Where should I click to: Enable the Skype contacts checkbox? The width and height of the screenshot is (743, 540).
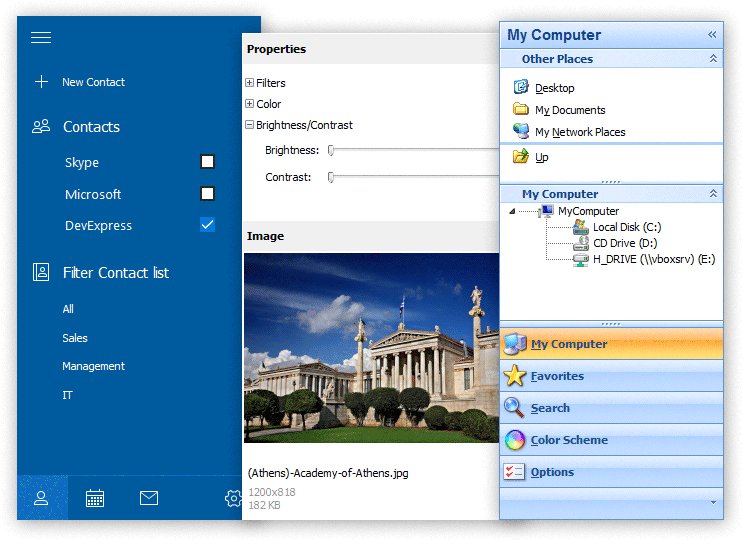pyautogui.click(x=207, y=162)
